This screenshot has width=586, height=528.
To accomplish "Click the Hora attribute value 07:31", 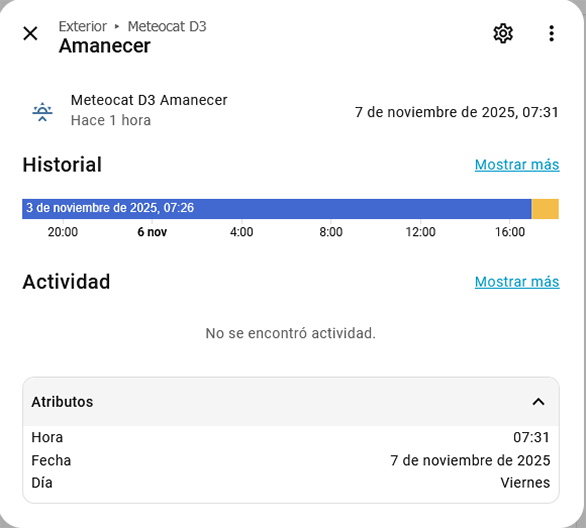I will click(x=531, y=437).
